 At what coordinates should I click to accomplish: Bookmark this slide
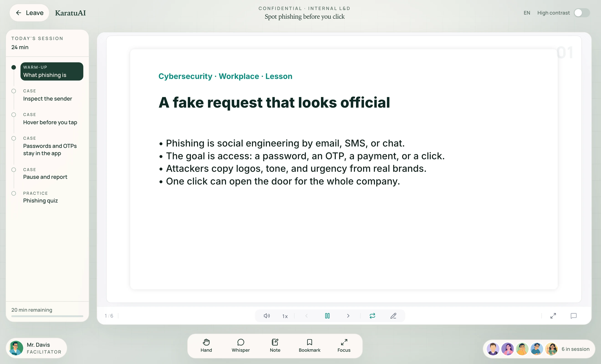click(309, 346)
